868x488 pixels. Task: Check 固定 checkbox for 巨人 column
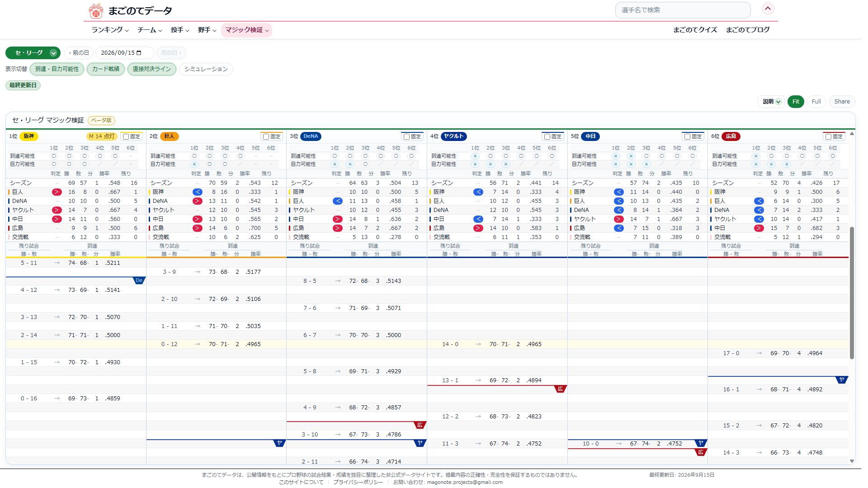click(x=266, y=136)
